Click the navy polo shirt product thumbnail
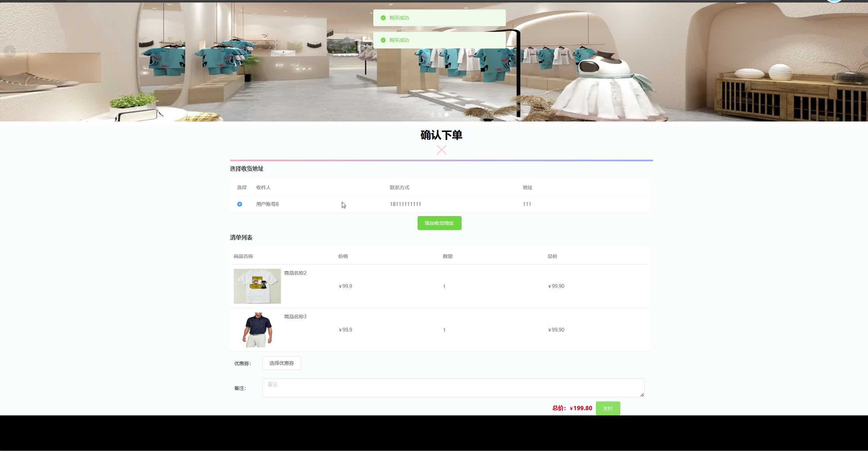Screen dimensions: 868x451 (x=257, y=330)
